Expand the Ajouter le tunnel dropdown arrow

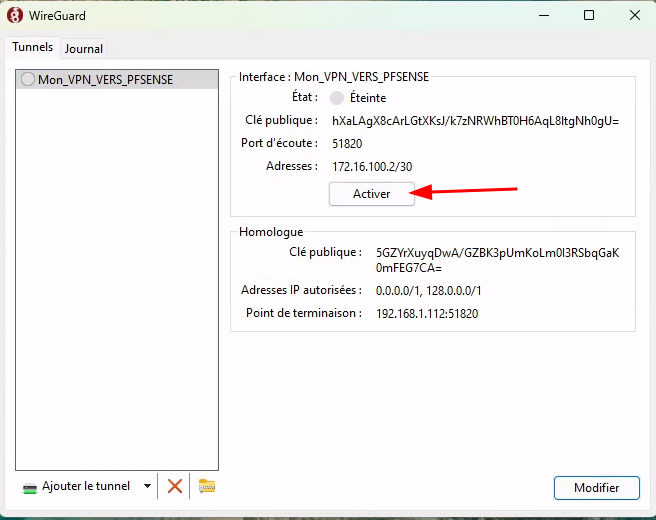point(147,486)
